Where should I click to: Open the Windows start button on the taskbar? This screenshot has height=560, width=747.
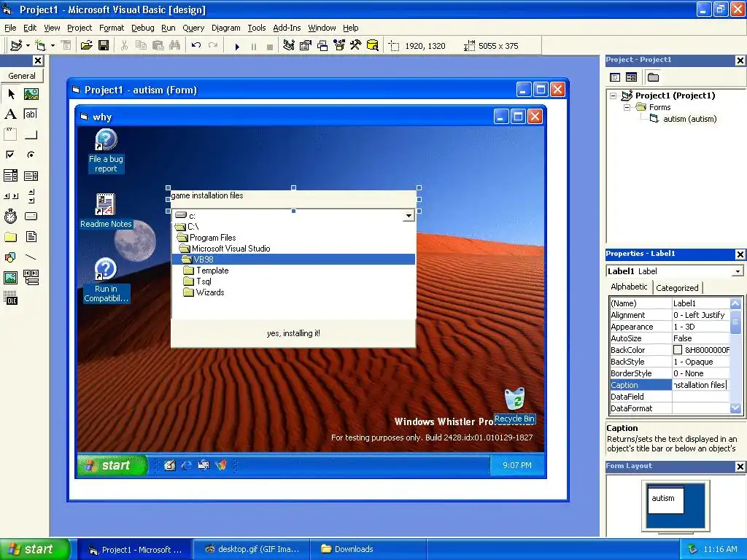click(35, 549)
